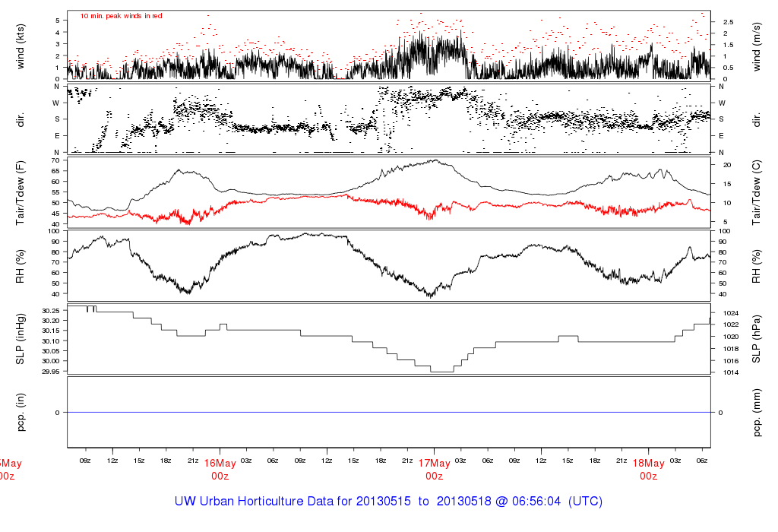Click the "Tair/Tdew (C)" axis label
The height and width of the screenshot is (532, 778).
coord(757,192)
